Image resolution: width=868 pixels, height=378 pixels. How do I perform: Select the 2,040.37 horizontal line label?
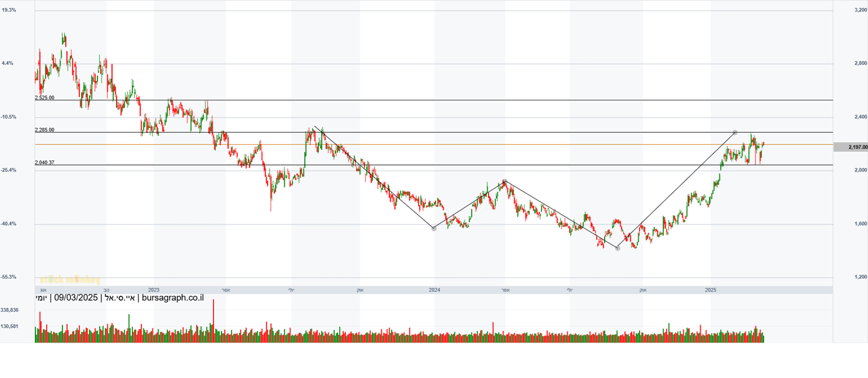coord(45,162)
